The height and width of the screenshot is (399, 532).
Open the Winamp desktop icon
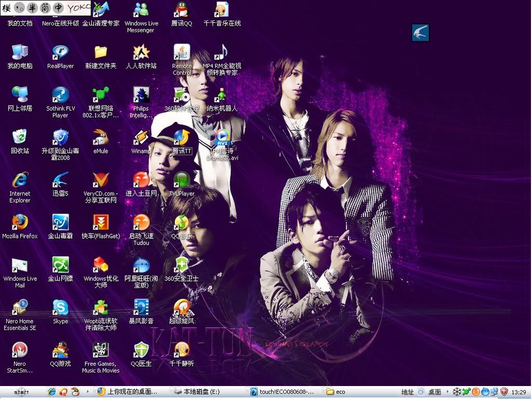tap(141, 138)
